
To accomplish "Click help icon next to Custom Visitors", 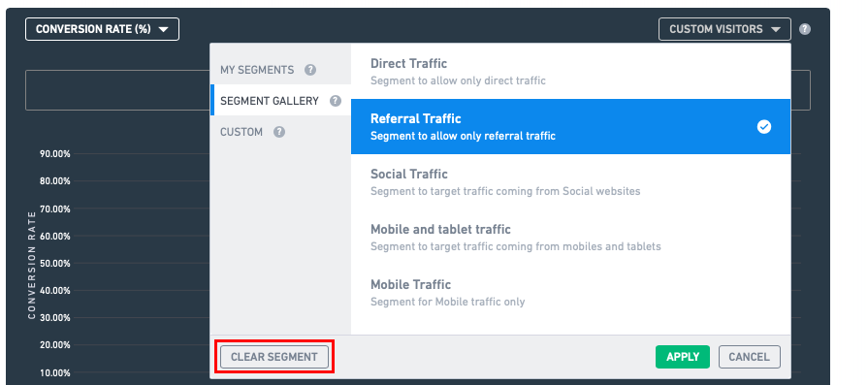I will [x=805, y=29].
